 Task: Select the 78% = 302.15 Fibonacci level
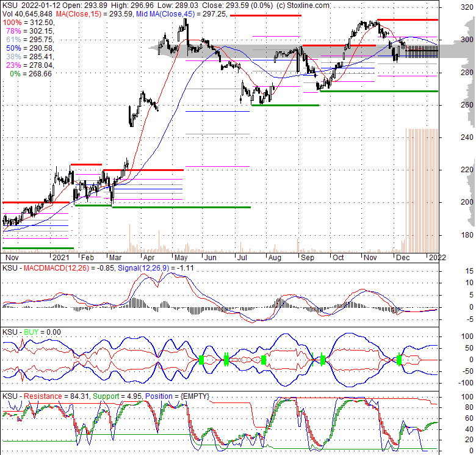pyautogui.click(x=29, y=31)
